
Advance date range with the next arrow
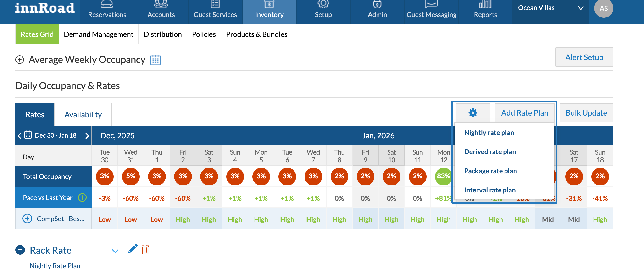[x=87, y=135]
